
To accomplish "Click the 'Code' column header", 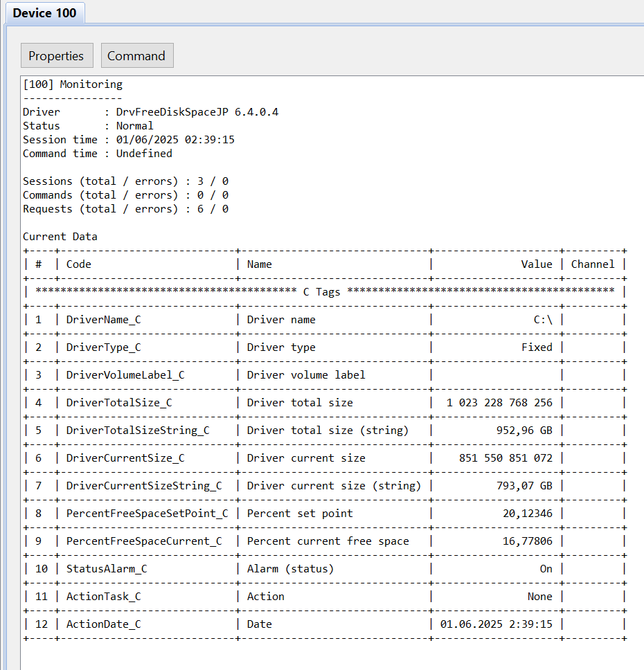I will [x=79, y=264].
